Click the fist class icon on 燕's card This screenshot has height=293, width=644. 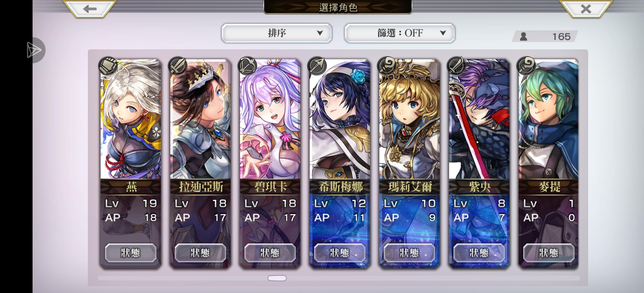pyautogui.click(x=107, y=66)
